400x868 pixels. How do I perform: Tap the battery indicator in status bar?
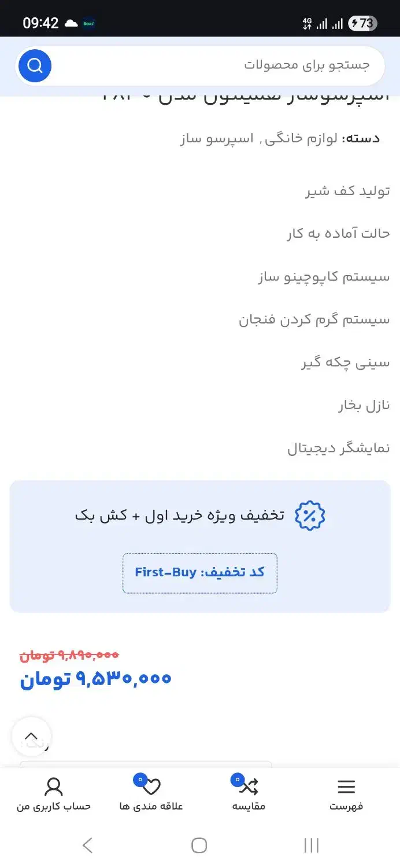pyautogui.click(x=363, y=23)
